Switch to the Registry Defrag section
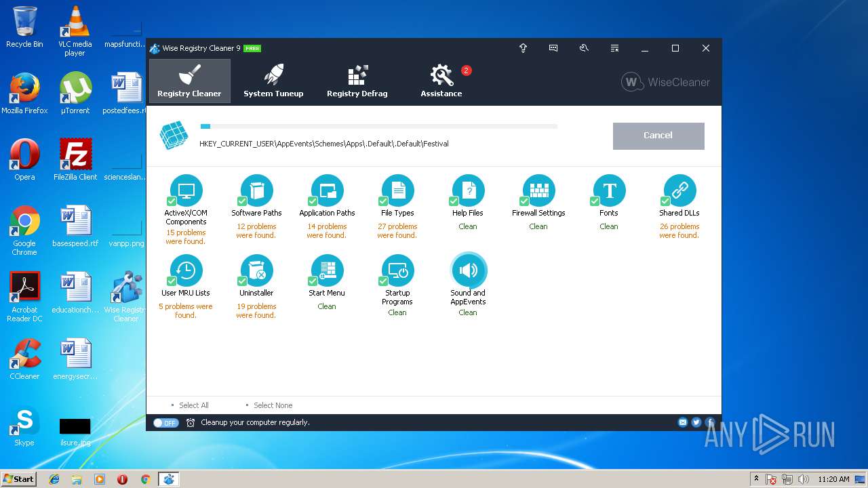The height and width of the screenshot is (488, 868). pos(357,81)
